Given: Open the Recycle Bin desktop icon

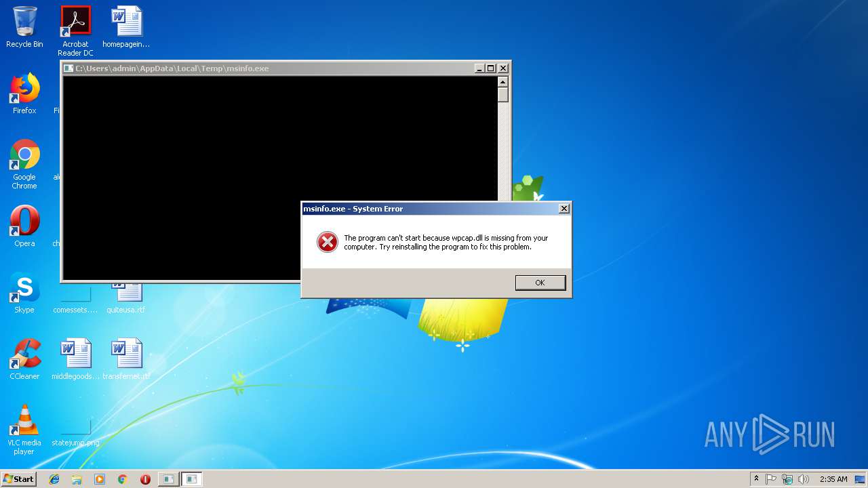Looking at the screenshot, I should [24, 27].
